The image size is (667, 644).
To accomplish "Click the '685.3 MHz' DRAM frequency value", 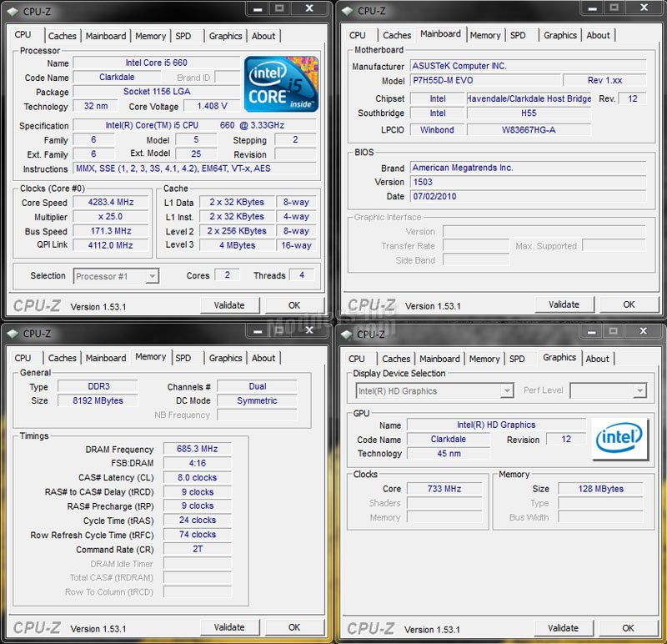I will click(x=198, y=449).
